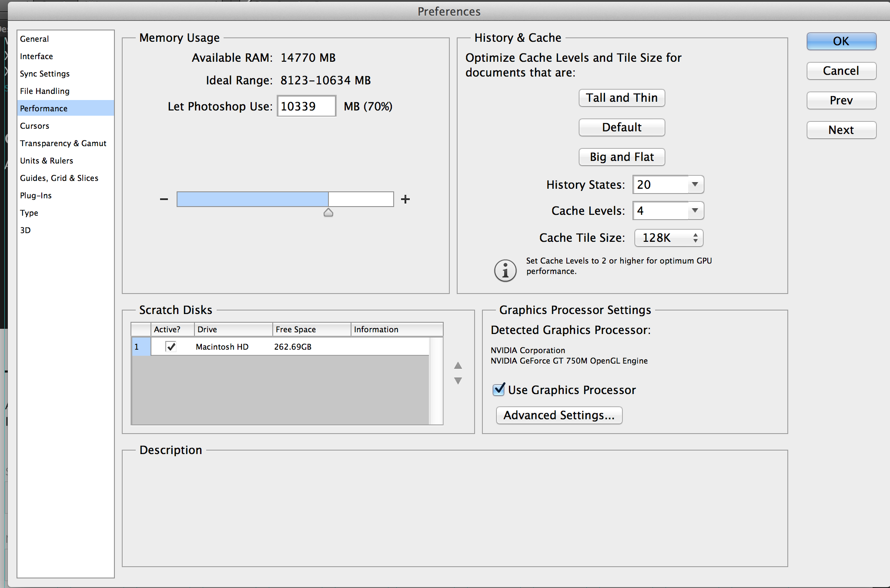
Task: Click the memory usage slider bar
Action: pos(285,199)
